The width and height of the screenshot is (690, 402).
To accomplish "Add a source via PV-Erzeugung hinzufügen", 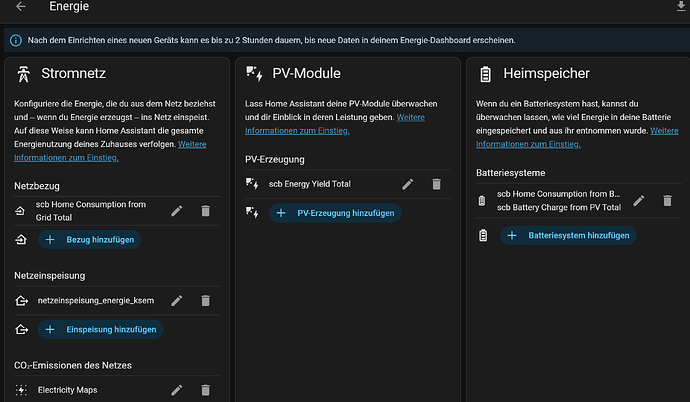I will [x=335, y=213].
